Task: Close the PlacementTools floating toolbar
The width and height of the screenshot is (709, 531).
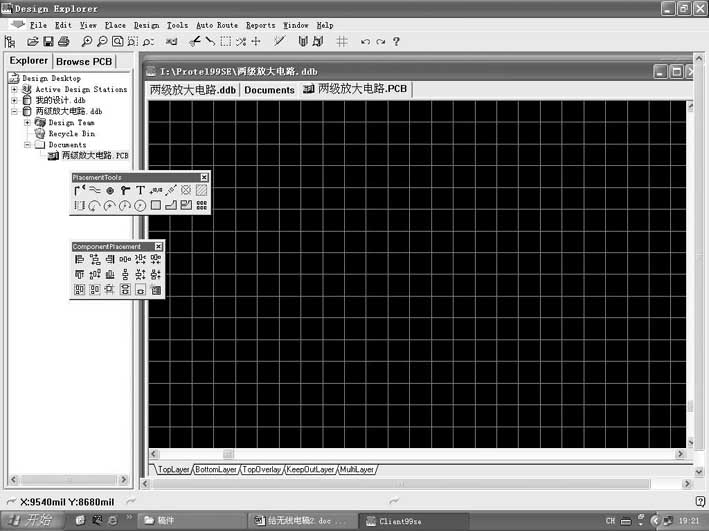Action: [205, 177]
